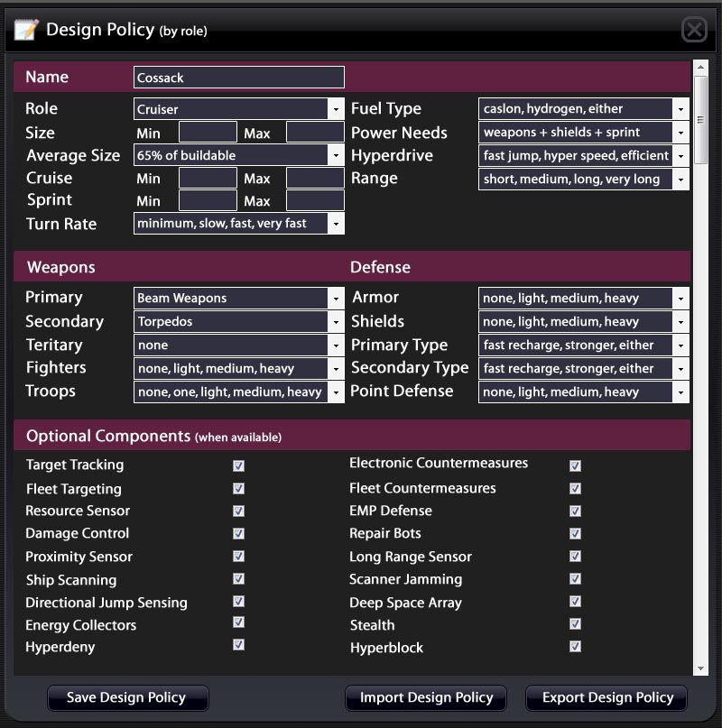The width and height of the screenshot is (722, 728).
Task: Open the Power Needs dropdown
Action: point(584,133)
